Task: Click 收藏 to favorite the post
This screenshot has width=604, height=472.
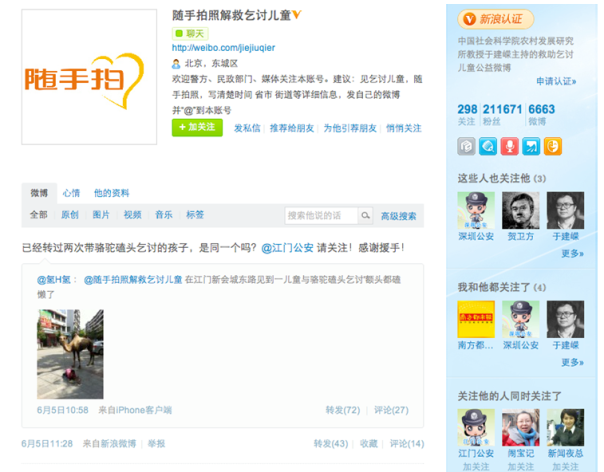Action: 369,444
